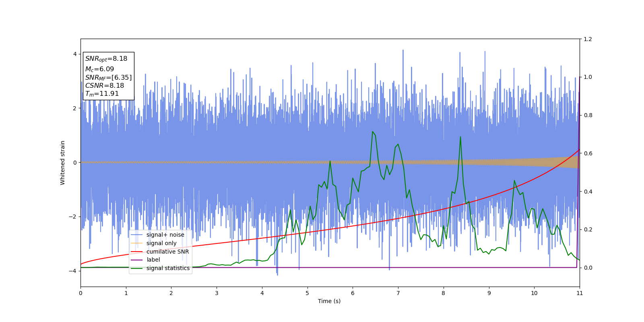Click the CSNR=8.18 annotation

(105, 86)
